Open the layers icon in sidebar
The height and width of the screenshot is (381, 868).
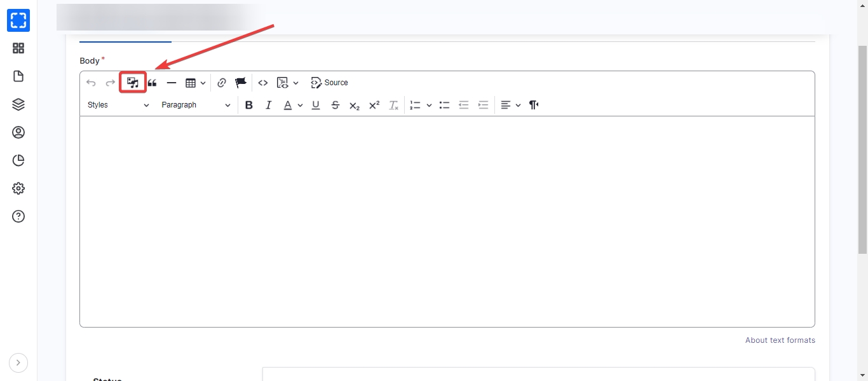click(18, 104)
